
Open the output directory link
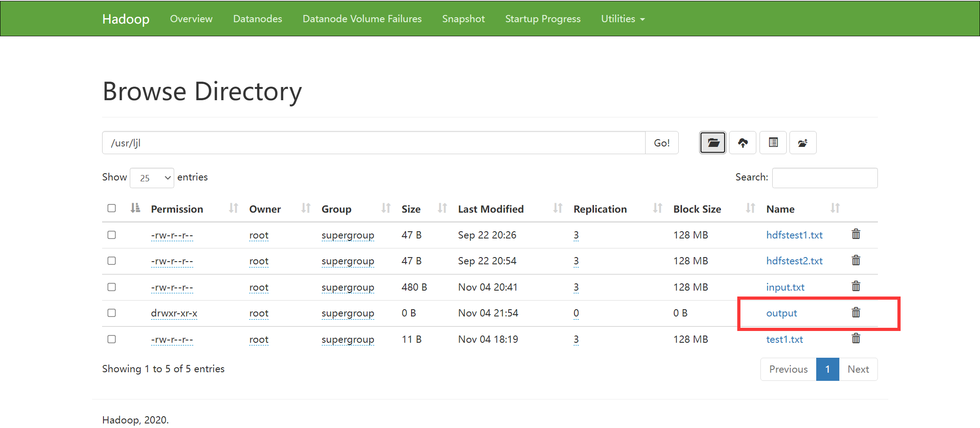(x=781, y=313)
